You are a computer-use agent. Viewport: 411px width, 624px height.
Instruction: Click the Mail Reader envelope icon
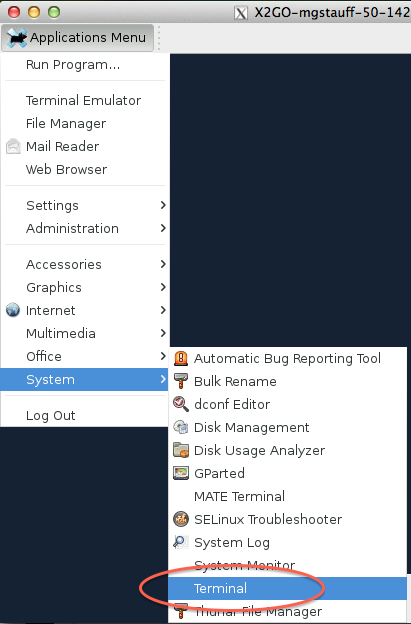coord(13,146)
